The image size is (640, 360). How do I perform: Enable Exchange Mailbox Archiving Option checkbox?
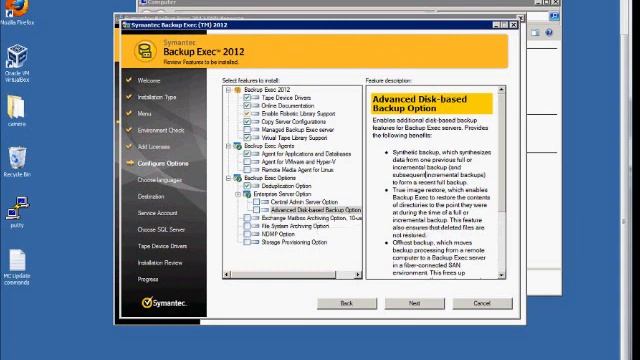coord(247,218)
